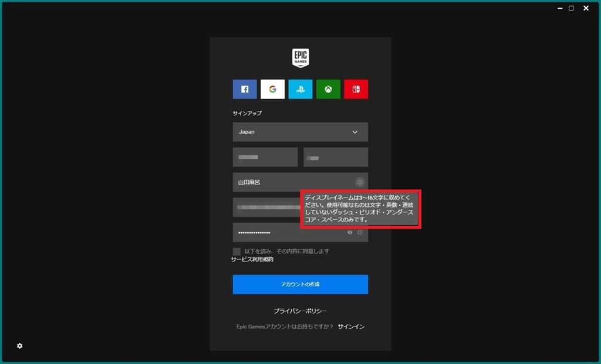Click the password input field
The image size is (601, 364).
coord(300,232)
